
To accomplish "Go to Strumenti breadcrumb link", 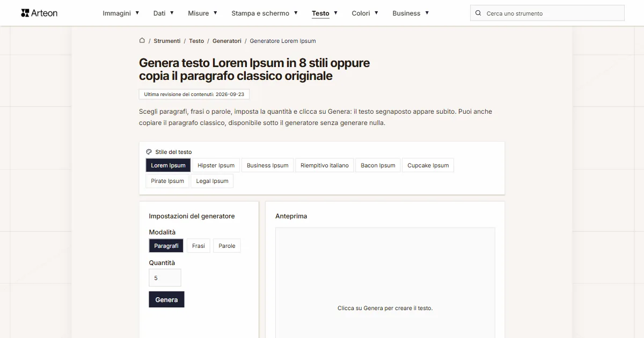I will (x=167, y=41).
